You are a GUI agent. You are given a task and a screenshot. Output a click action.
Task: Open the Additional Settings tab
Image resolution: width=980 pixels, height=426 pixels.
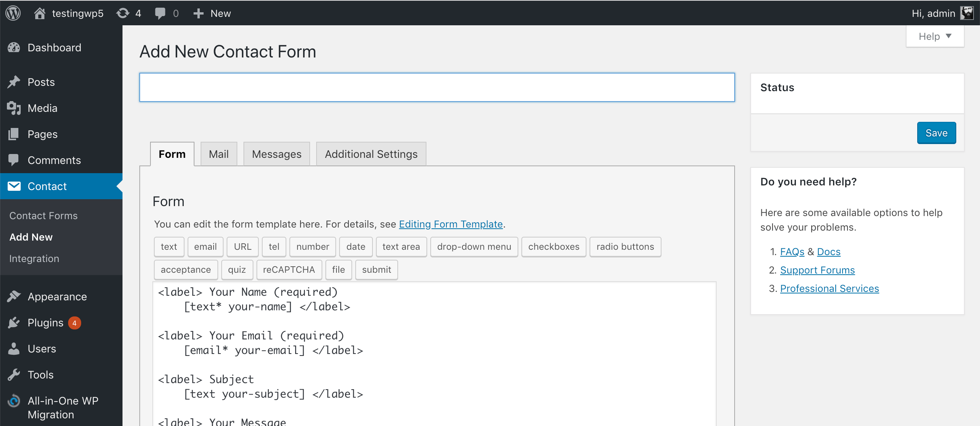point(371,154)
